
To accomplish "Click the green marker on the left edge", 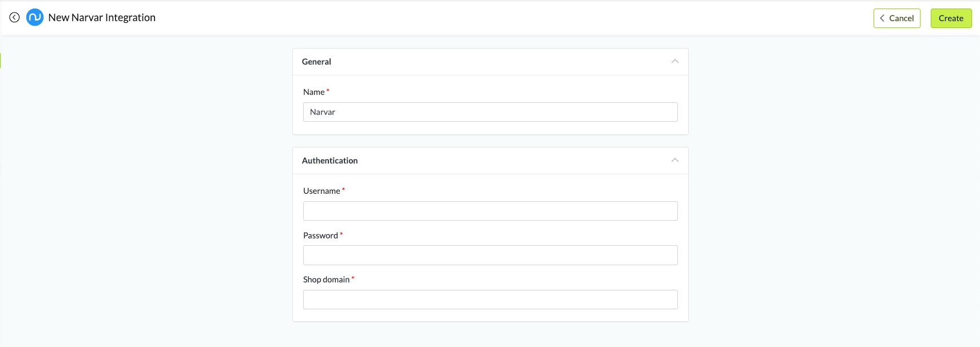I will (x=1, y=60).
